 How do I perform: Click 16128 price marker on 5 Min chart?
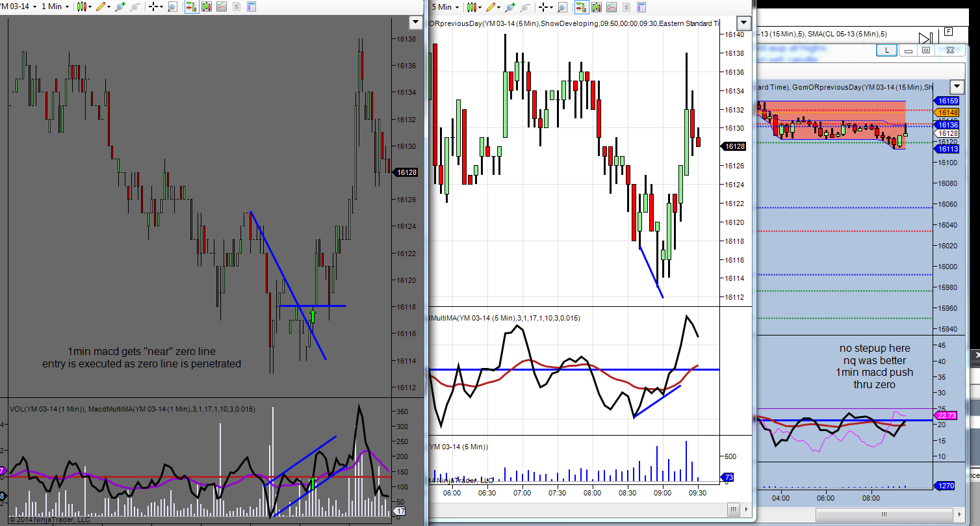[734, 147]
